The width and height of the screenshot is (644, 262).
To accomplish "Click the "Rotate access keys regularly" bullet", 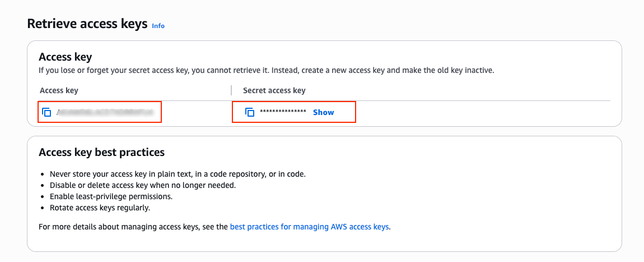I will [x=100, y=208].
